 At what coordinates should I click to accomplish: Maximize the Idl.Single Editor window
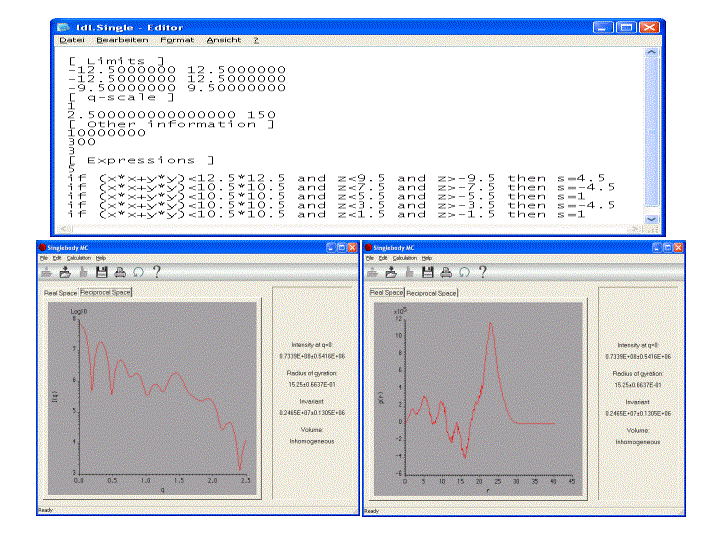click(626, 28)
